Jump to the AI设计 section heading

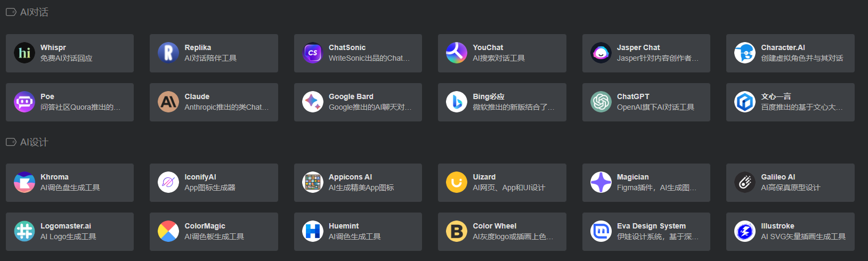point(34,142)
